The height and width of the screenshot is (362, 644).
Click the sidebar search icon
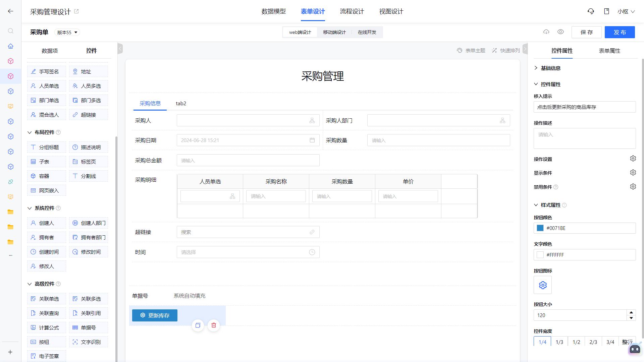[11, 31]
